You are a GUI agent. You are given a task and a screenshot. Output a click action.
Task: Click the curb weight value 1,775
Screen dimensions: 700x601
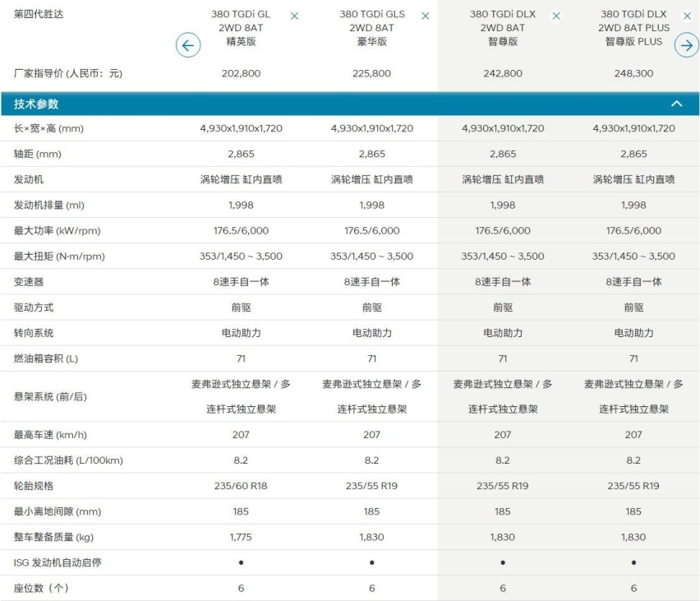(x=241, y=537)
